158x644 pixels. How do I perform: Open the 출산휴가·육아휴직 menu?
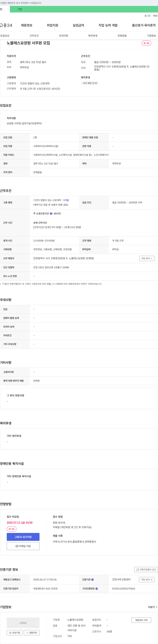pos(144,25)
